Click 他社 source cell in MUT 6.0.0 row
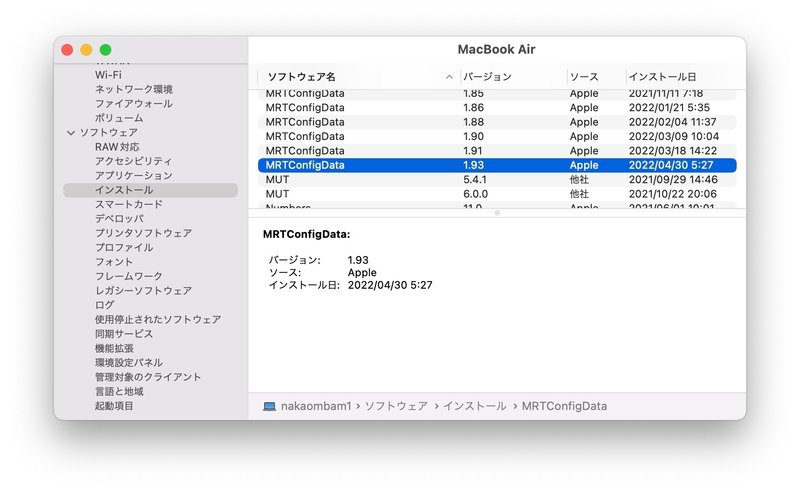800x491 pixels. (579, 194)
